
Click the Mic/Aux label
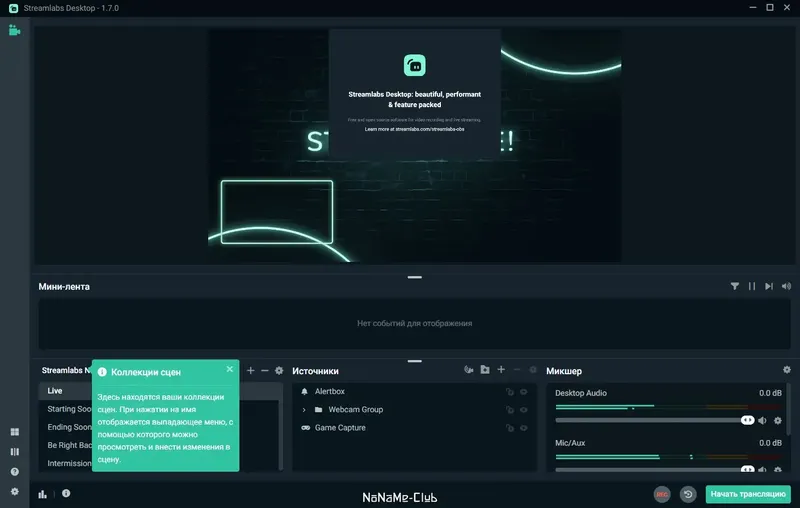pyautogui.click(x=570, y=443)
